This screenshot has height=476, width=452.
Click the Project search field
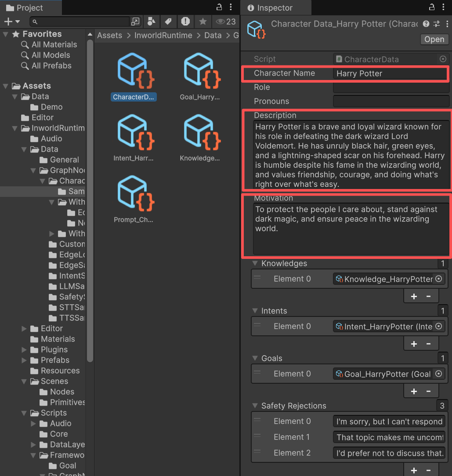(x=80, y=22)
